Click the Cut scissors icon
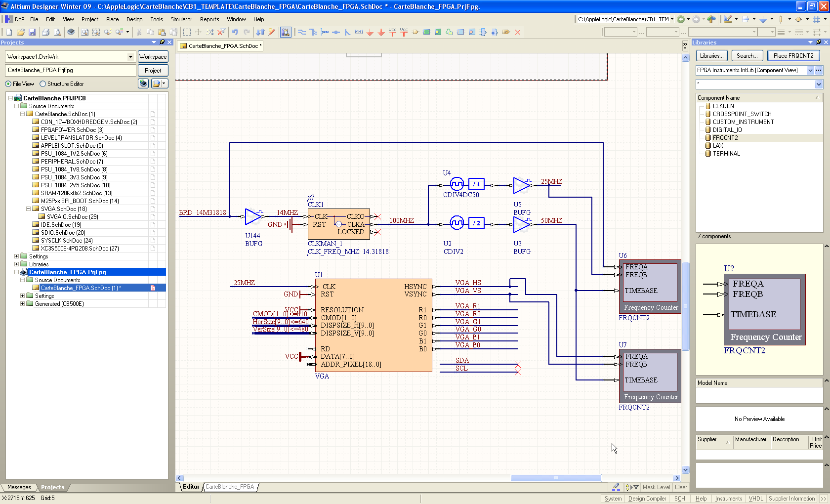 pyautogui.click(x=139, y=32)
